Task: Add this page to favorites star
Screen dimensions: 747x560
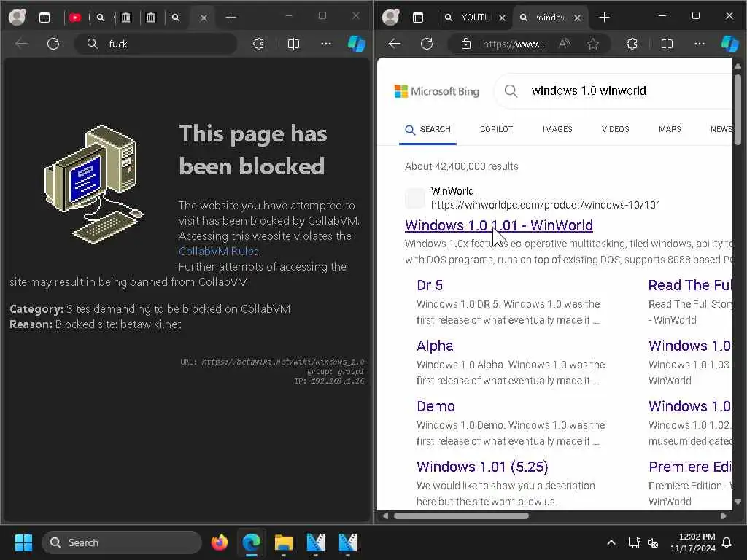Action: click(593, 44)
